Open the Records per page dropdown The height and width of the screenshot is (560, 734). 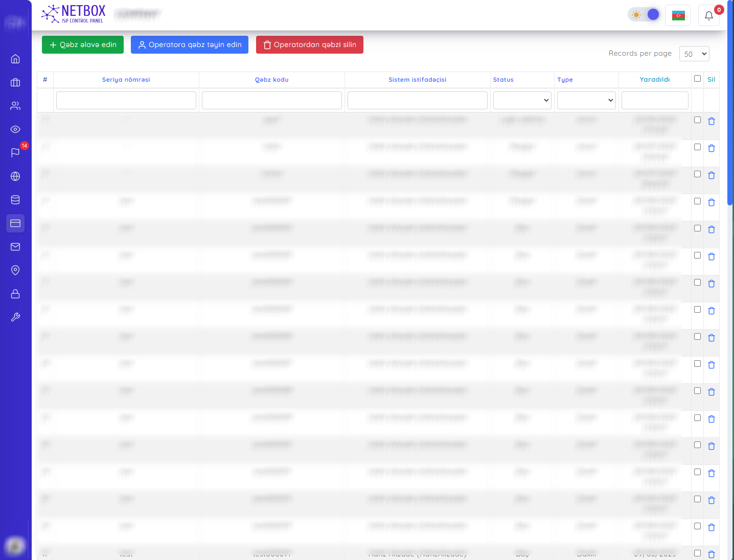pos(694,54)
